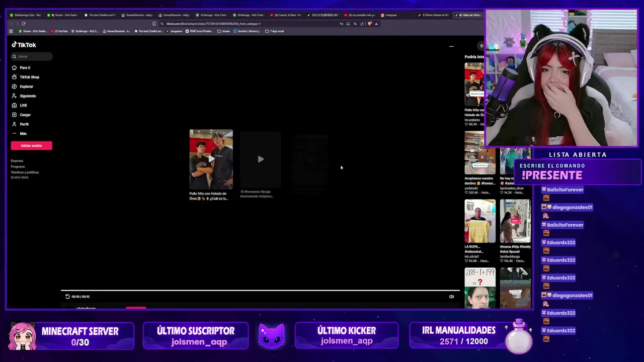Click the apps grid icon in bookmarks bar
This screenshot has height=362, width=644.
[x=11, y=31]
